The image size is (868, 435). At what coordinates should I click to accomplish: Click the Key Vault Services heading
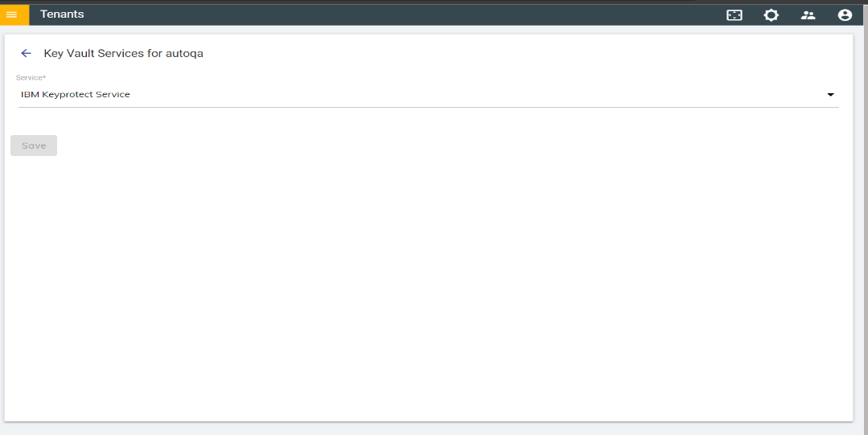102,54
